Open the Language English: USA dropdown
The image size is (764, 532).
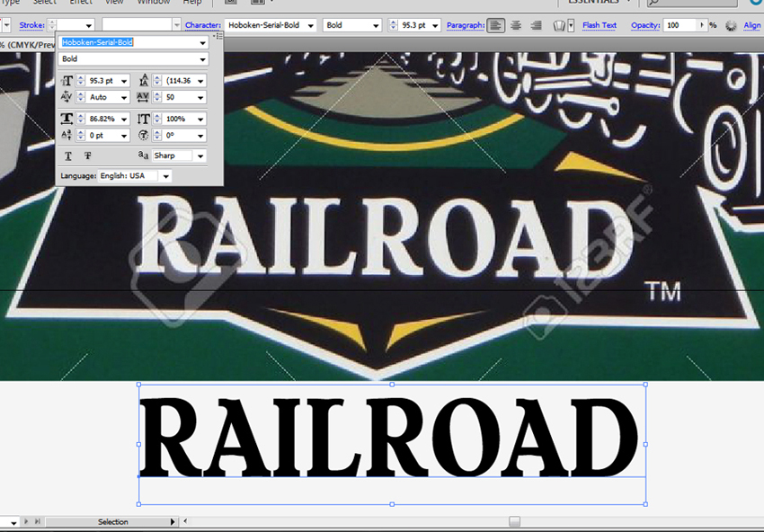[166, 176]
